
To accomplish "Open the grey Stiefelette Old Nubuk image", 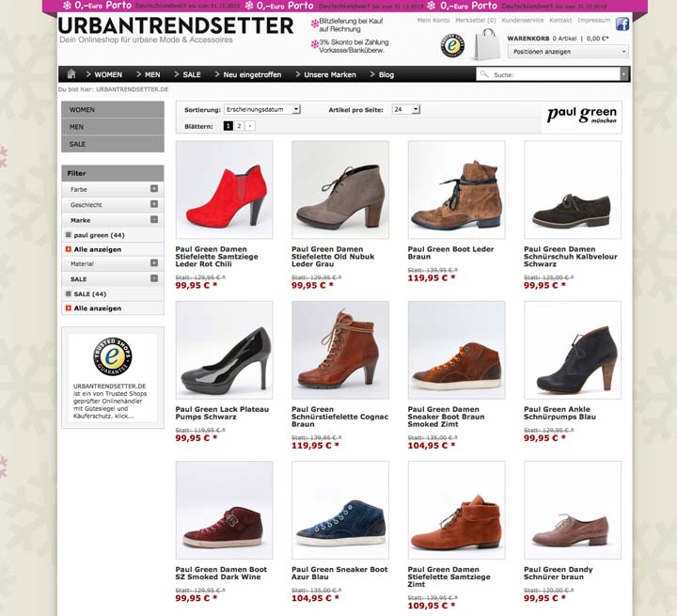I will click(x=340, y=190).
